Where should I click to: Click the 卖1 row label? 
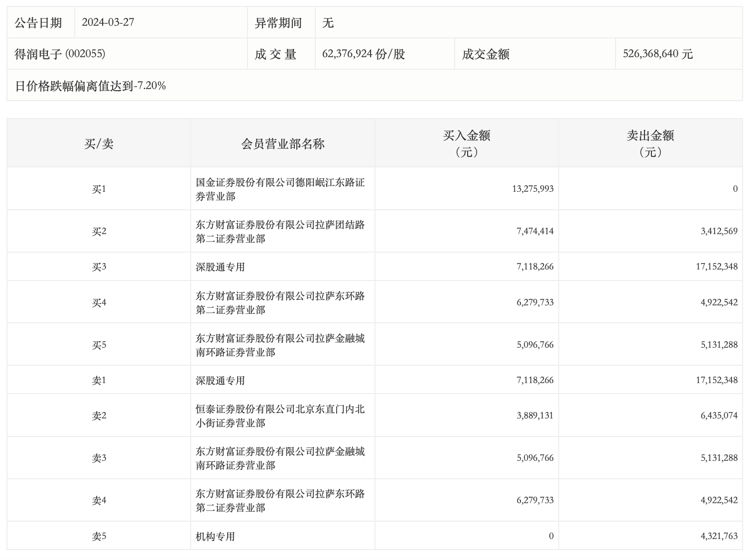99,381
